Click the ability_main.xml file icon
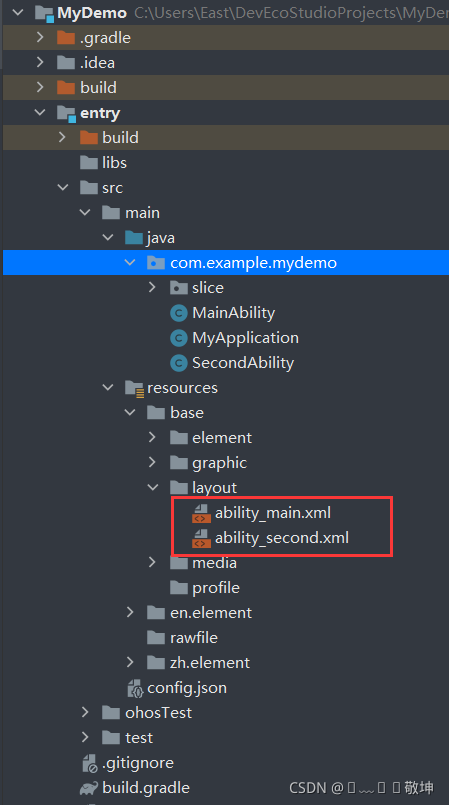 201,513
